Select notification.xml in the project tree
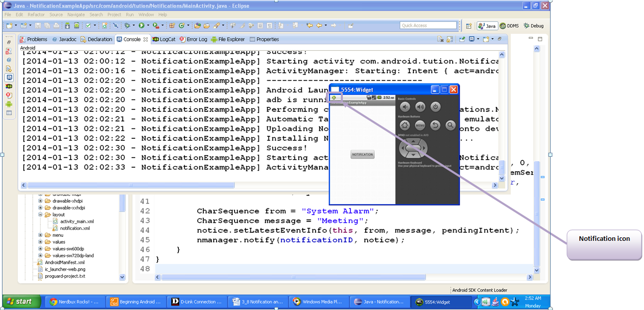This screenshot has height=310, width=644. pos(71,228)
